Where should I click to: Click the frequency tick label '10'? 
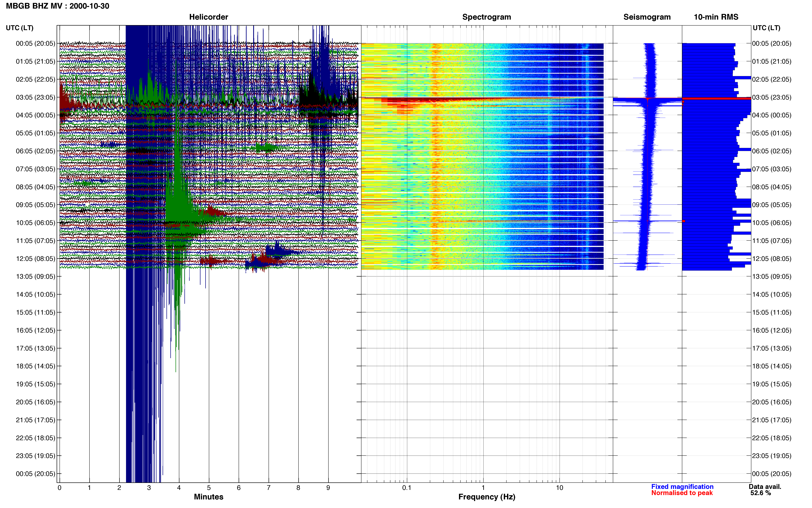[x=559, y=488]
